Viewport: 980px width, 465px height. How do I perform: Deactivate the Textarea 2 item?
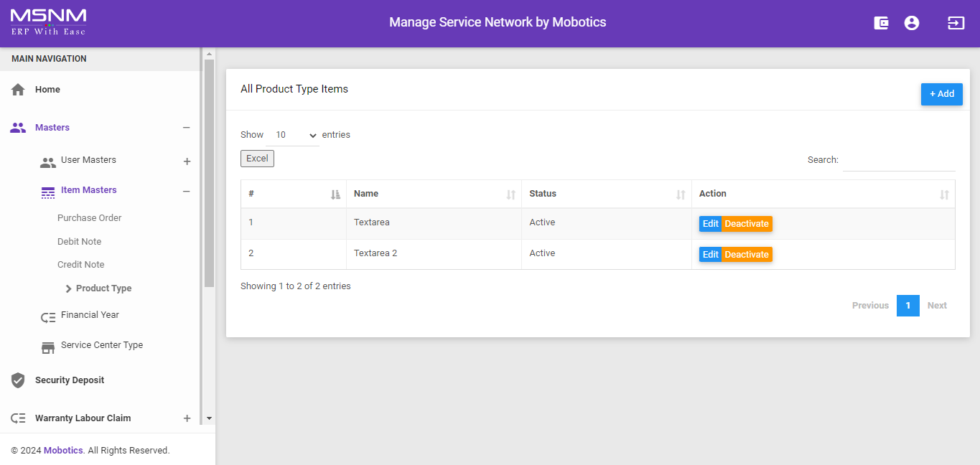point(747,255)
